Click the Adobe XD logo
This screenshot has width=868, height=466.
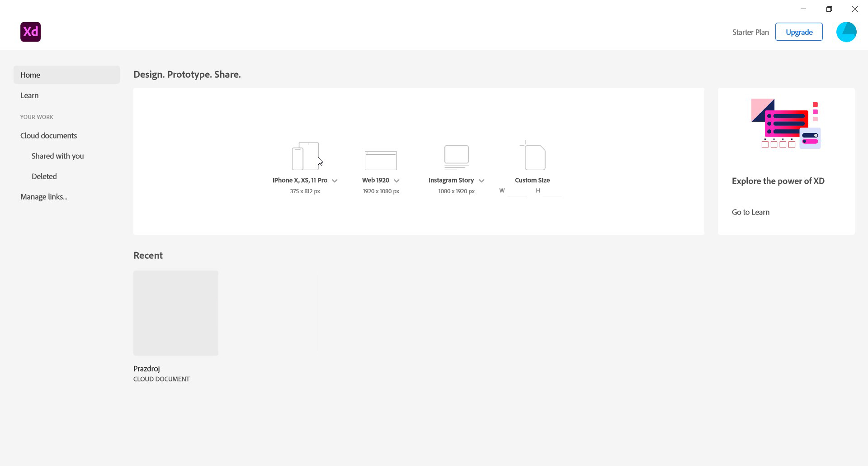pos(30,32)
